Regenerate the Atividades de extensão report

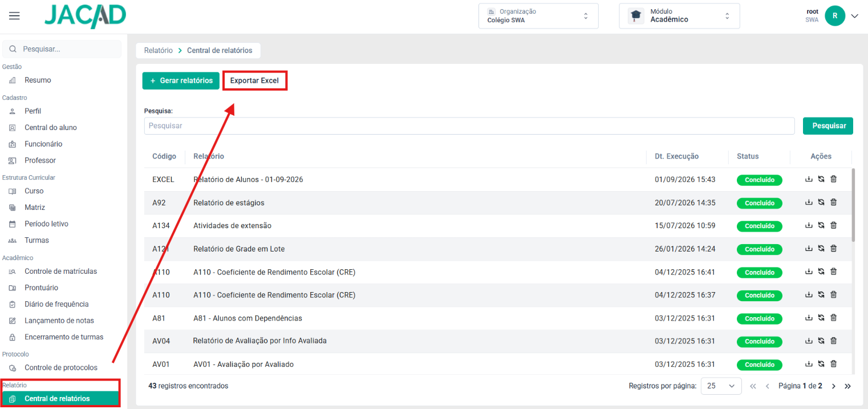pos(821,225)
